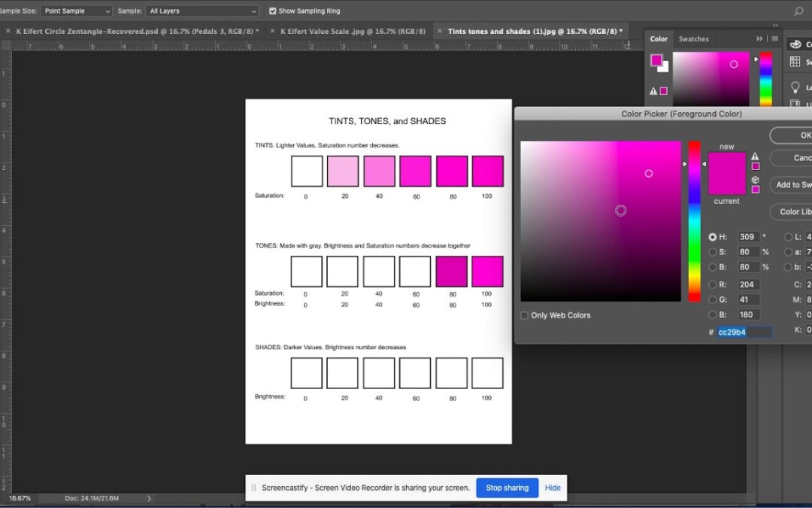Toggle the Show Sampling Ring checkbox

(x=272, y=11)
